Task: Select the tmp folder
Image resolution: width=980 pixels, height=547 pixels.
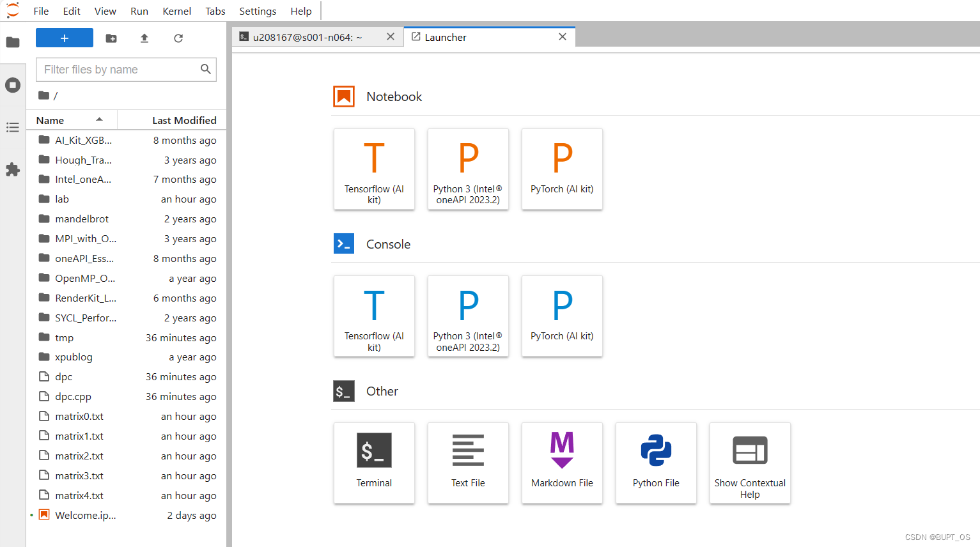Action: (127, 337)
